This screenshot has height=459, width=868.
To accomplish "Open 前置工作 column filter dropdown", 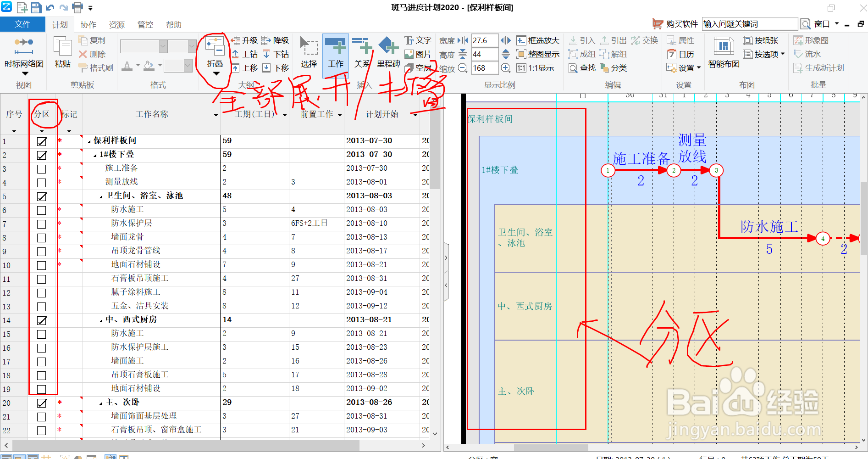I will click(340, 115).
